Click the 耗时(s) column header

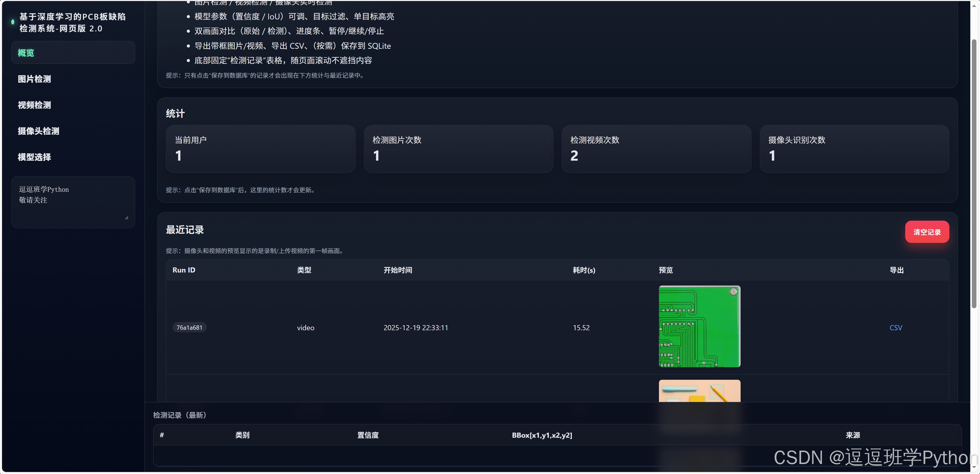coord(584,270)
